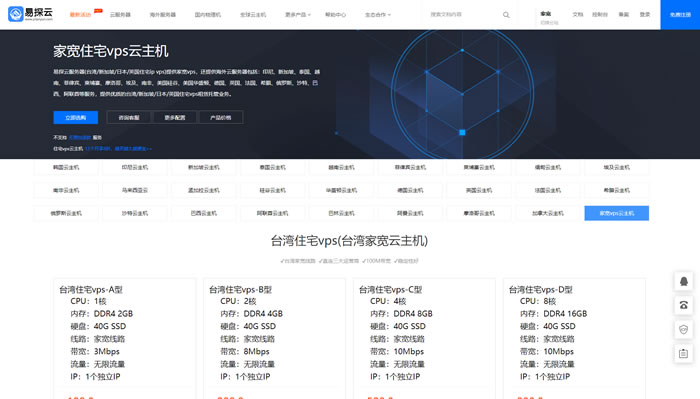Click the search magnifier icon
The height and width of the screenshot is (399, 700).
506,15
